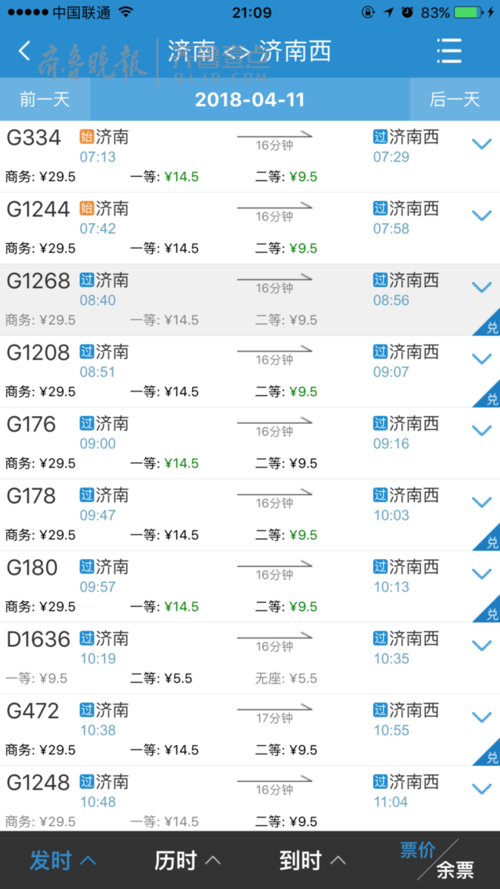The image size is (500, 889).
Task: Tap the blue 过 icon beside G176 济南
Action: [x=87, y=423]
